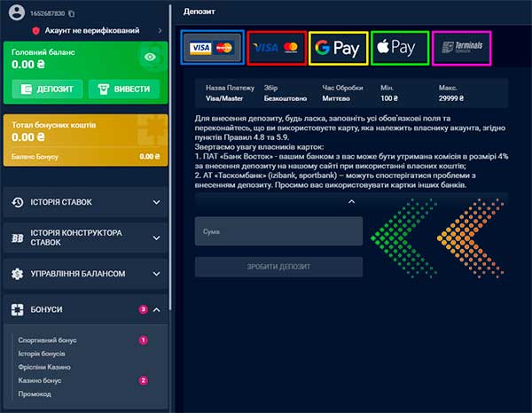
Task: Click the Історія ставок clock icon
Action: point(18,202)
